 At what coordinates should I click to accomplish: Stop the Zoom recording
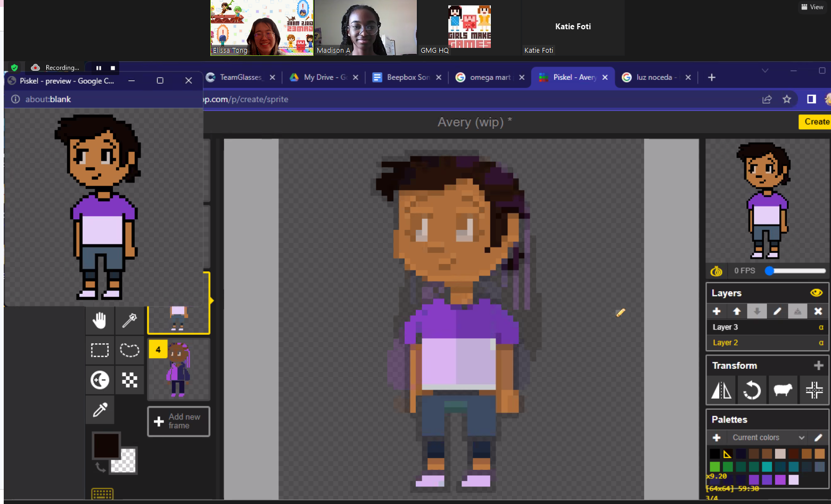[113, 68]
